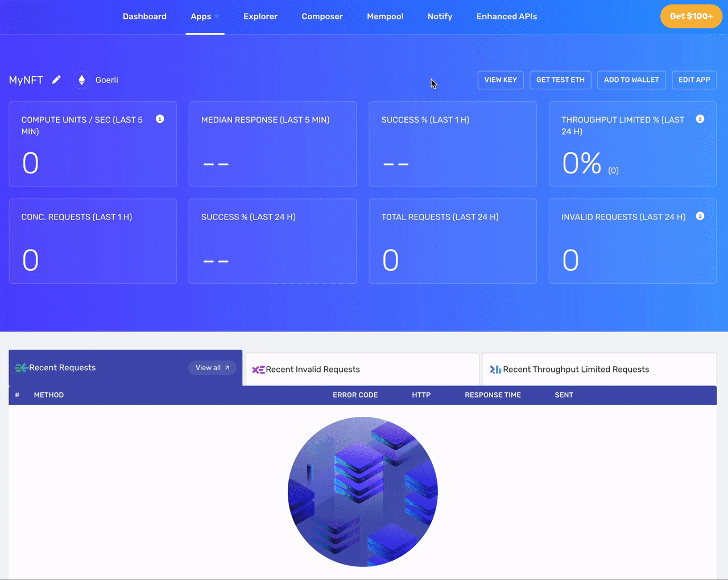
Task: Click the Recent Invalid Requests X icon
Action: tap(260, 369)
